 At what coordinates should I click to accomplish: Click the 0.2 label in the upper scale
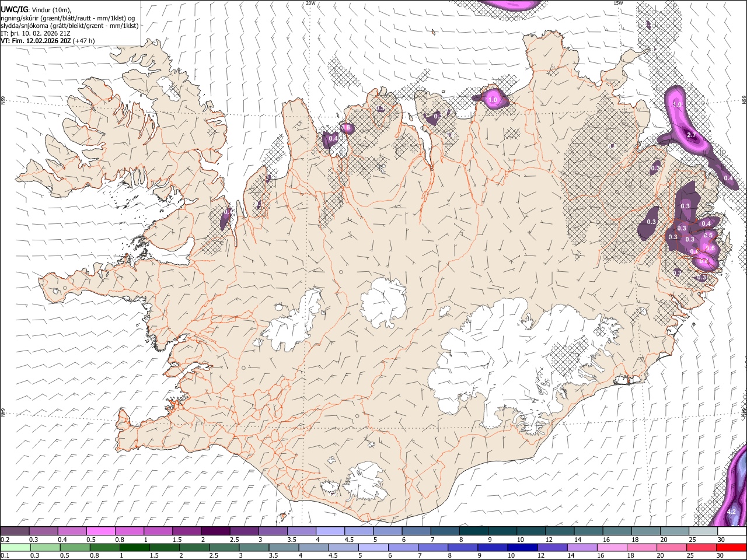(x=5, y=540)
